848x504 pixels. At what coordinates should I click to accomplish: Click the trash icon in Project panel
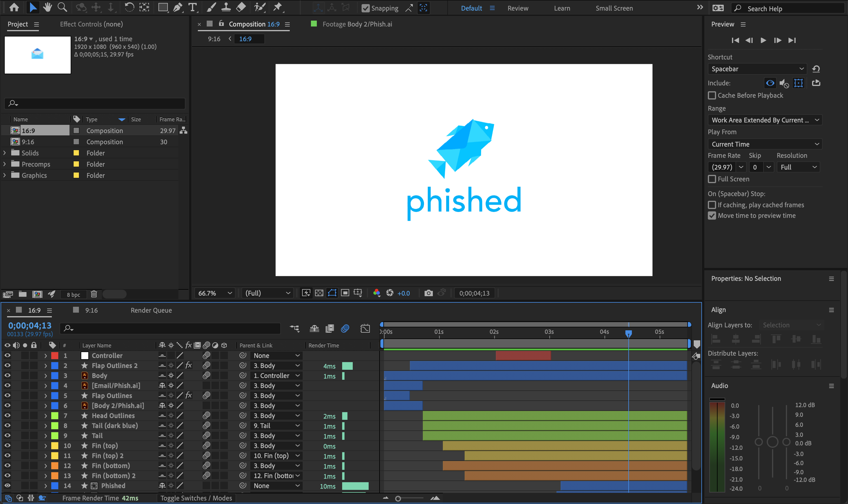tap(94, 294)
